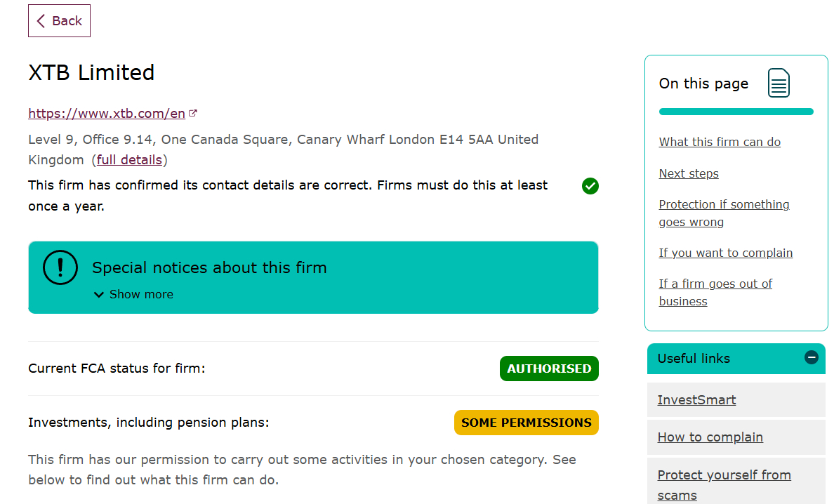Open "What this firm can do"
834x504 pixels.
720,142
